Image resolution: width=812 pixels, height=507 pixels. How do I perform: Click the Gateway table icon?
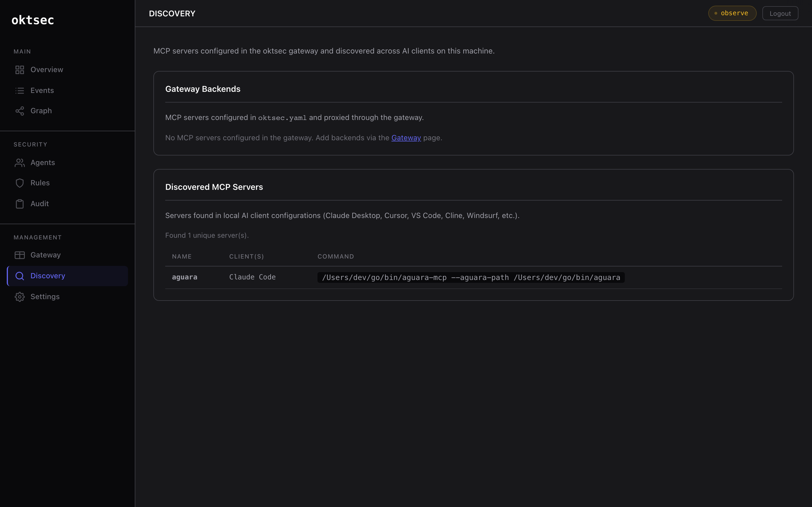(x=19, y=255)
